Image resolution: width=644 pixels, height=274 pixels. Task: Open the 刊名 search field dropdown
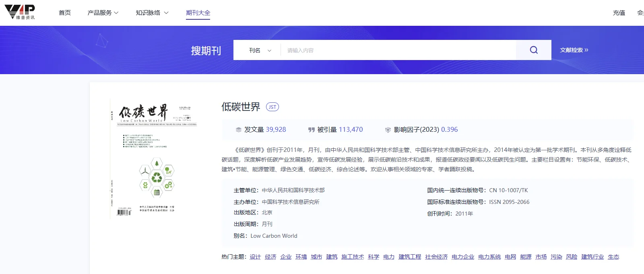(260, 50)
